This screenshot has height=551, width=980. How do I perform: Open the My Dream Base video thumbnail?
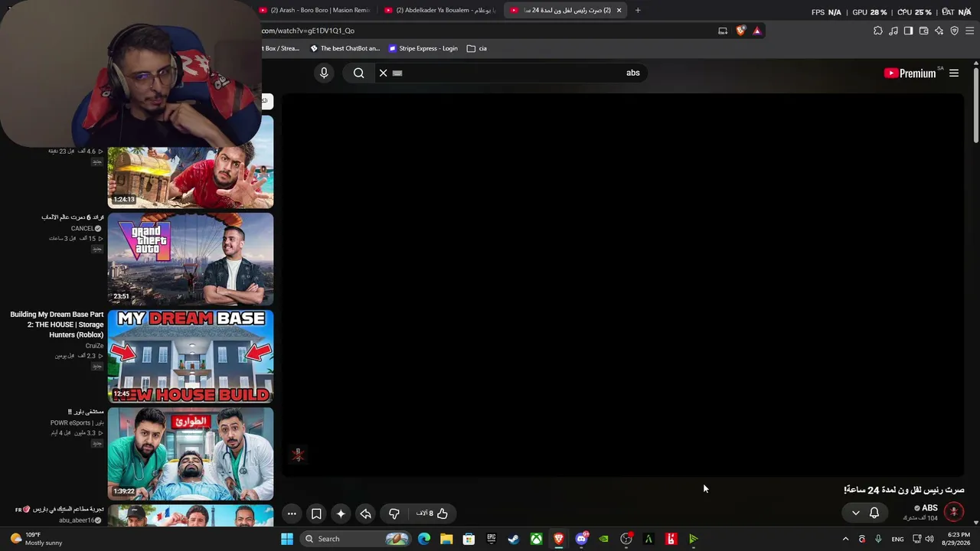click(191, 357)
